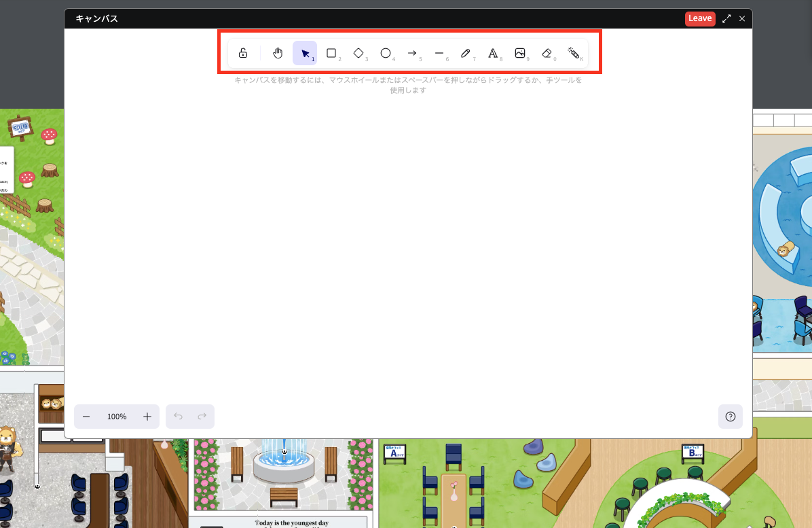Choose the Line tool

coord(439,53)
